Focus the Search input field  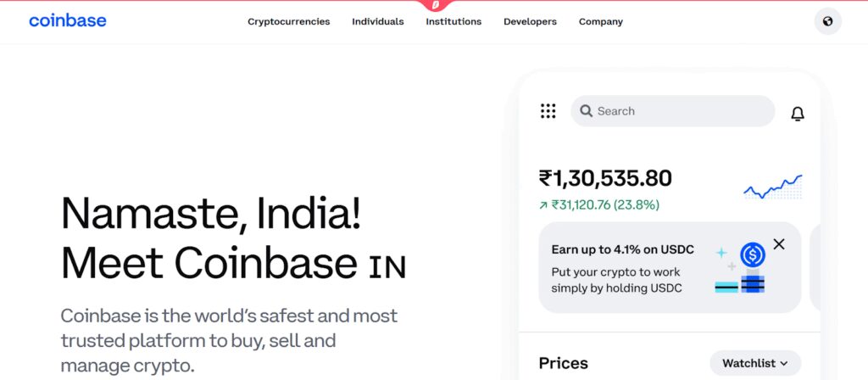pos(678,111)
